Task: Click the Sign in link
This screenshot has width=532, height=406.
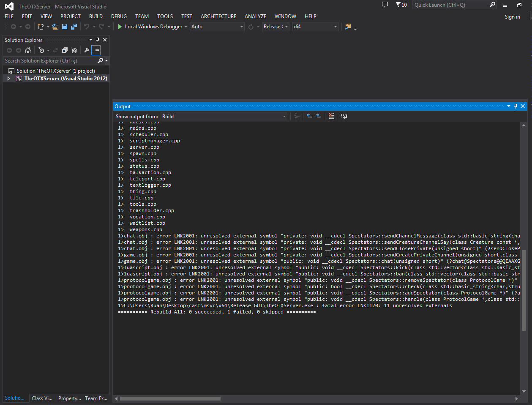Action: tap(512, 17)
